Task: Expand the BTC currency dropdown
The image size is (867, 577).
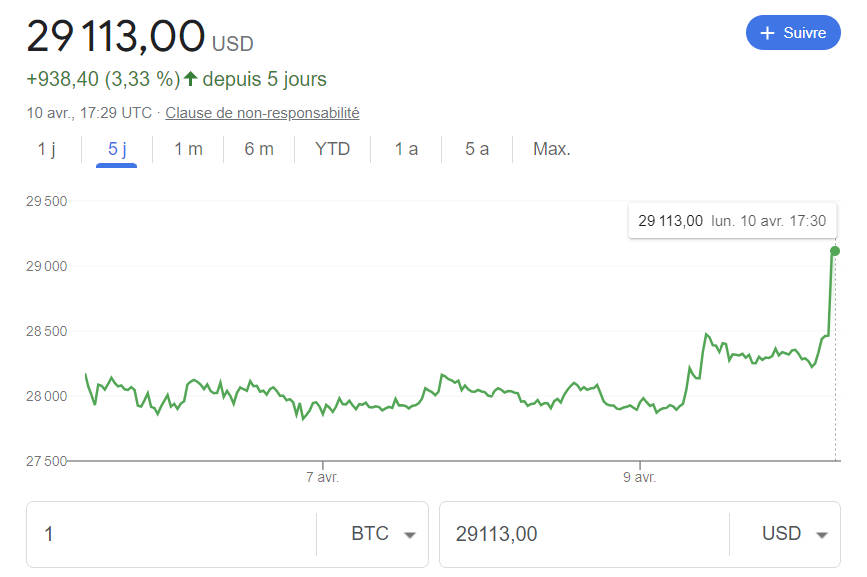Action: tap(383, 534)
